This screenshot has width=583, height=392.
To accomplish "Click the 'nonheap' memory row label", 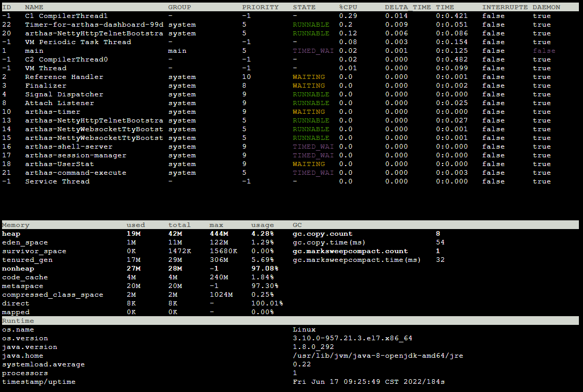I will click(18, 269).
